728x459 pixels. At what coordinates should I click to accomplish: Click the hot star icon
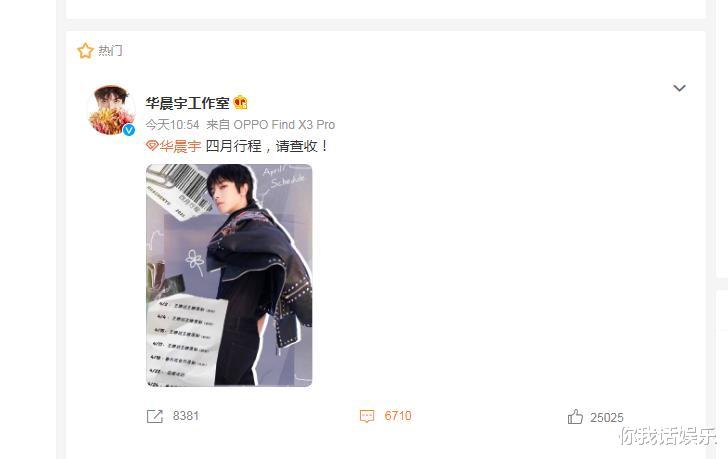point(85,51)
